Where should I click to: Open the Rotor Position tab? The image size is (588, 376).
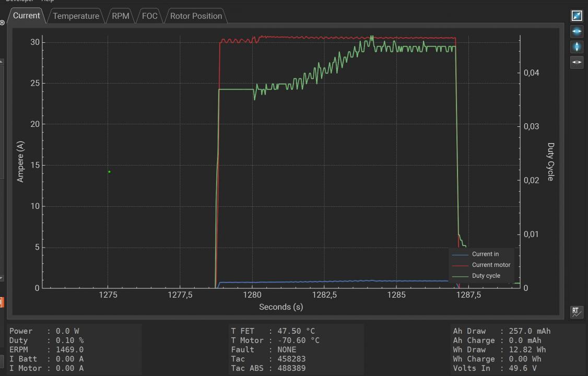tap(196, 16)
